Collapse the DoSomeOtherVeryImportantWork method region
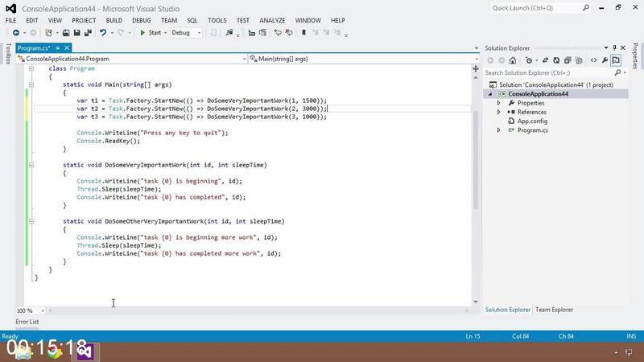 pos(31,221)
